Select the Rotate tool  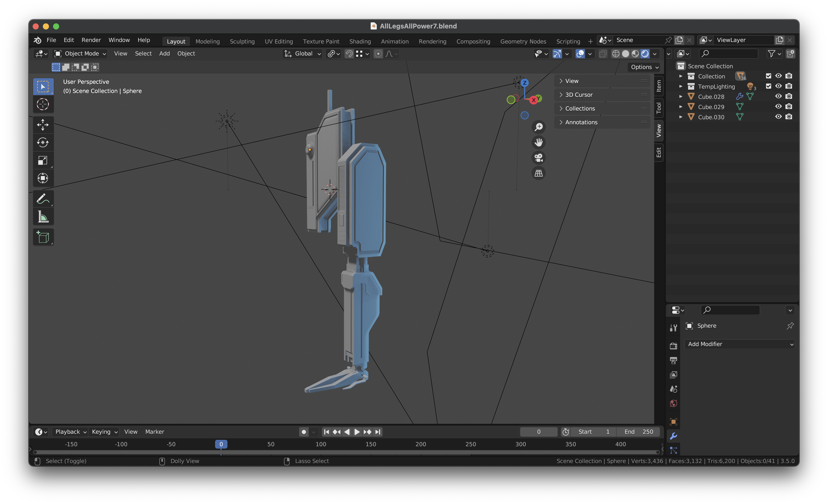tap(43, 142)
